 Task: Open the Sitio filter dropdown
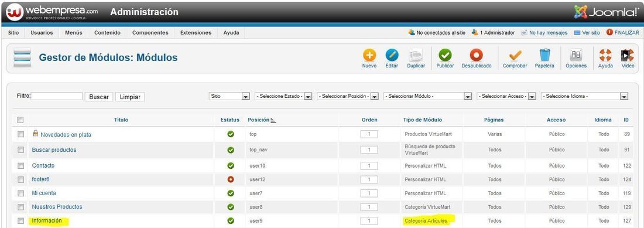pos(229,96)
